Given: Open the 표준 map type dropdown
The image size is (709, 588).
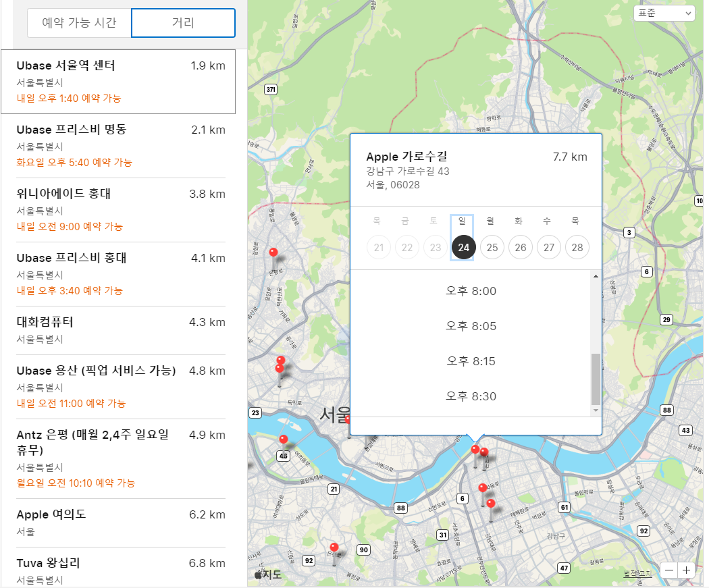Looking at the screenshot, I should click(x=664, y=13).
